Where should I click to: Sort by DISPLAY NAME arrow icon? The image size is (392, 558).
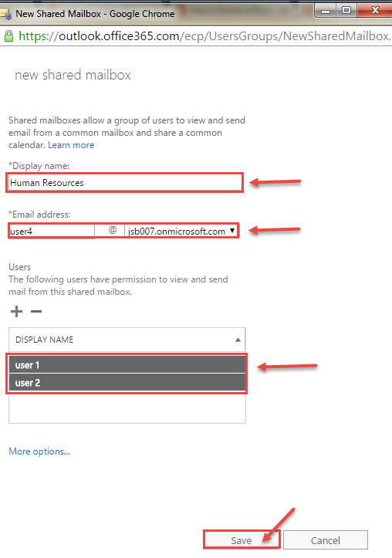(238, 340)
